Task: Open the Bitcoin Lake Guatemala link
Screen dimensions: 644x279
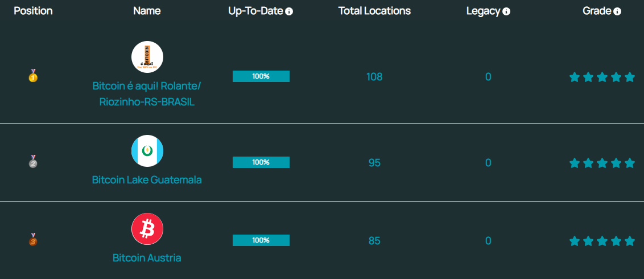Action: pyautogui.click(x=147, y=180)
